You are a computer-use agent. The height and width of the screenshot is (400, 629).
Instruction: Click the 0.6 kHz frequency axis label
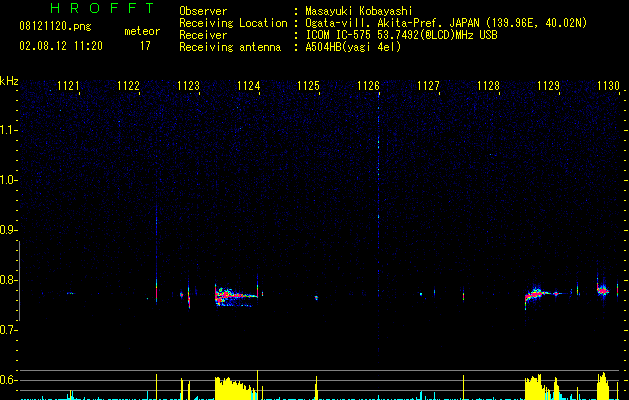click(7, 380)
